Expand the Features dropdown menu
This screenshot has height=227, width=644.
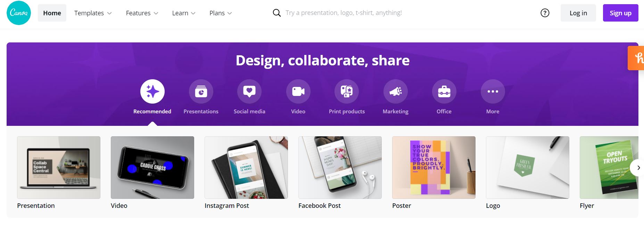(x=142, y=13)
